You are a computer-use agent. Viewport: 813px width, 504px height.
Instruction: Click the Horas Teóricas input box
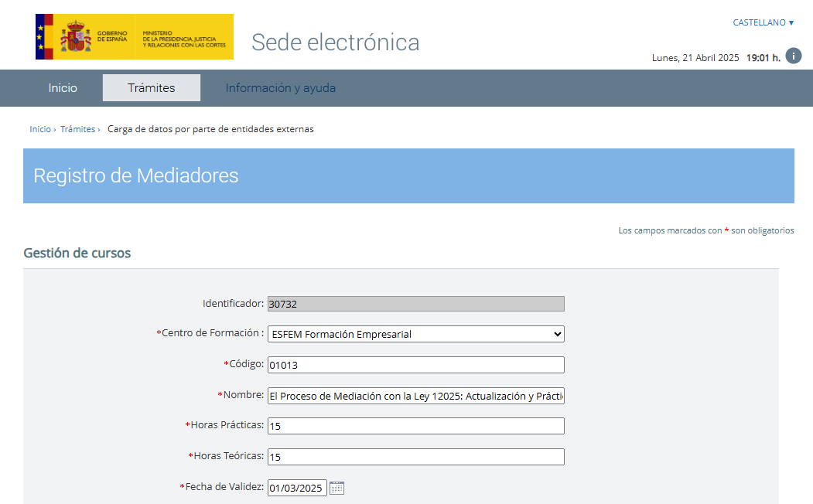[415, 457]
